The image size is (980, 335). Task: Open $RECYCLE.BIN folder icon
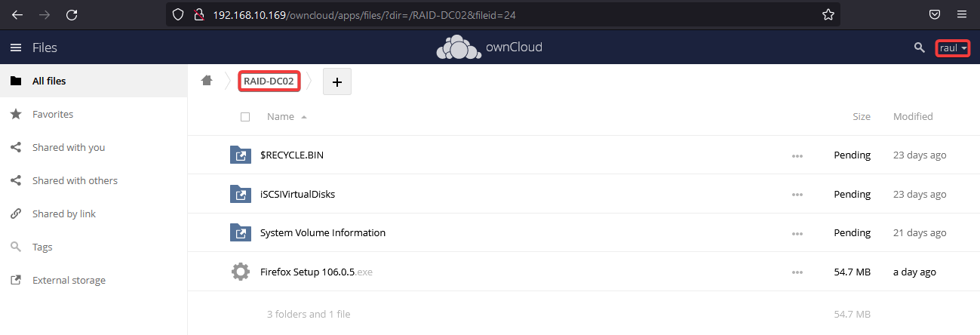coord(240,155)
